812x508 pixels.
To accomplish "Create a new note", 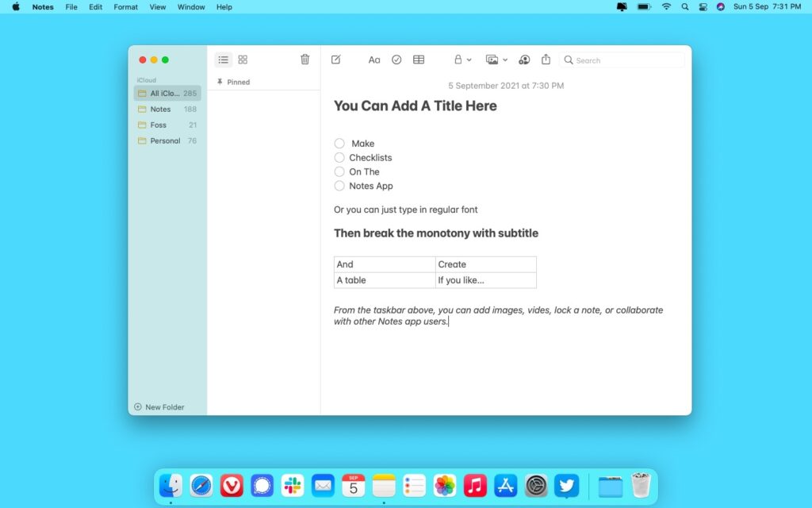I will tap(335, 59).
